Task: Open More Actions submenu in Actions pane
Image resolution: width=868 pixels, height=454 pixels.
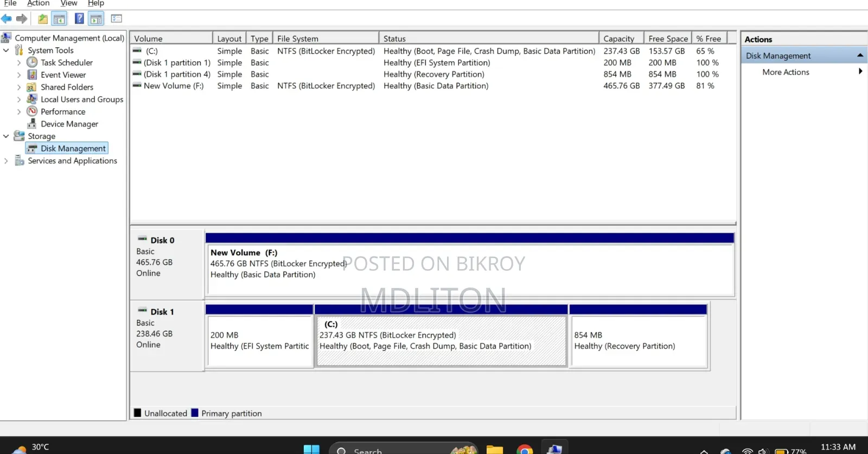Action: tap(804, 72)
